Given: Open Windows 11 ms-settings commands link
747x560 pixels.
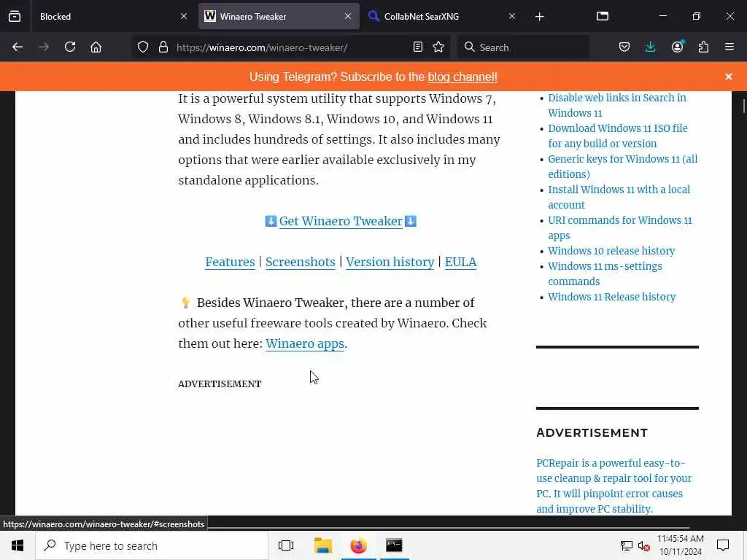Looking at the screenshot, I should click(x=605, y=274).
